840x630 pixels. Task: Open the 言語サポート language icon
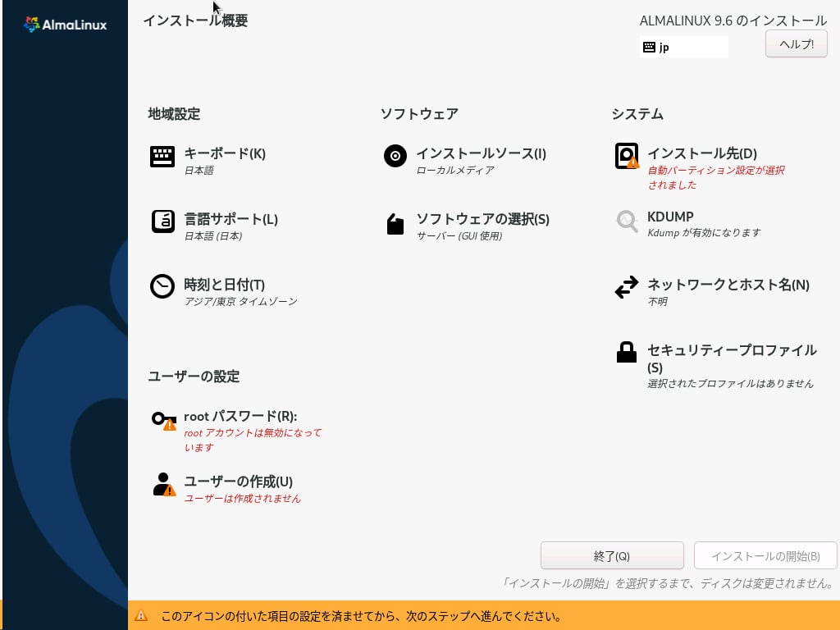coord(162,222)
